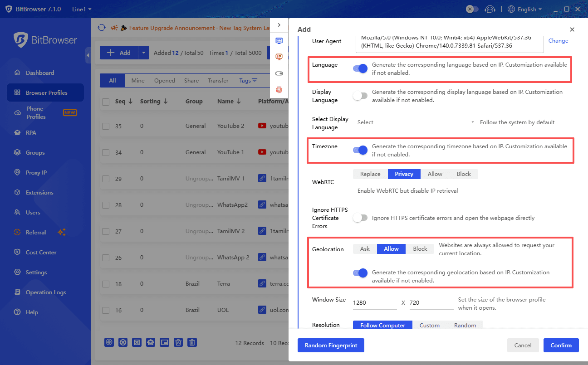Screen dimensions: 588x365
Task: Click the robot icon in bottom toolbar
Action: (151, 343)
